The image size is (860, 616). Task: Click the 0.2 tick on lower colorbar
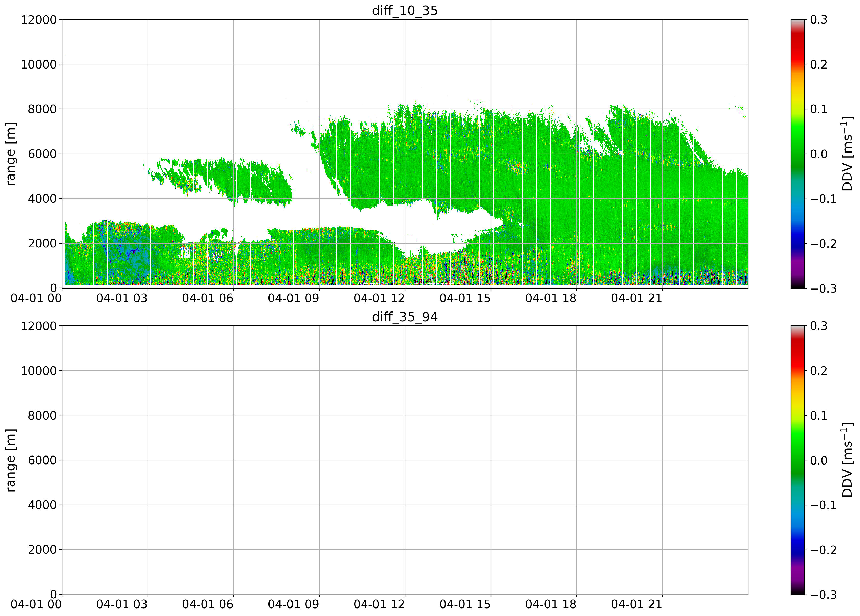coord(819,371)
